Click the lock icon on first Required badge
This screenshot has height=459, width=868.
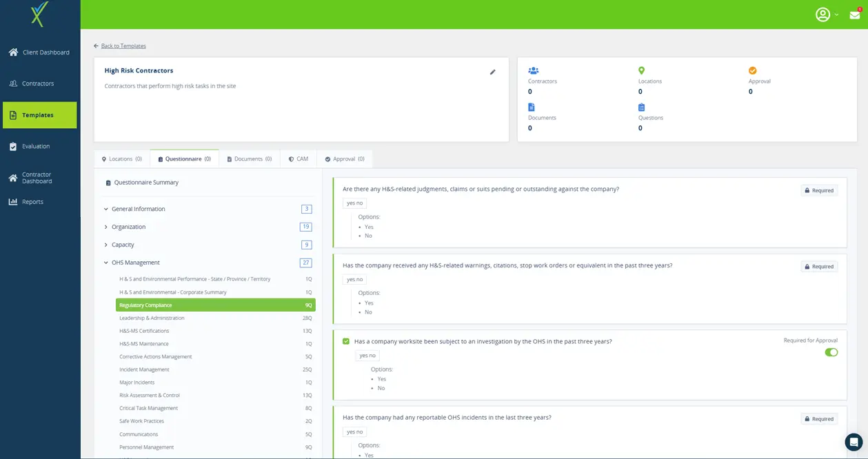807,190
